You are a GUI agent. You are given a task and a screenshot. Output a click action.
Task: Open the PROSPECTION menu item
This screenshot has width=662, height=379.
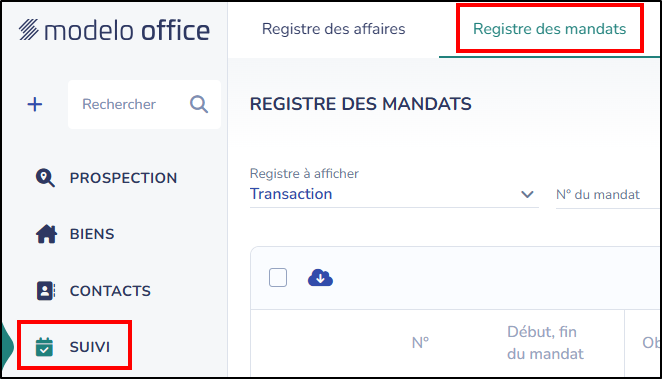click(123, 178)
